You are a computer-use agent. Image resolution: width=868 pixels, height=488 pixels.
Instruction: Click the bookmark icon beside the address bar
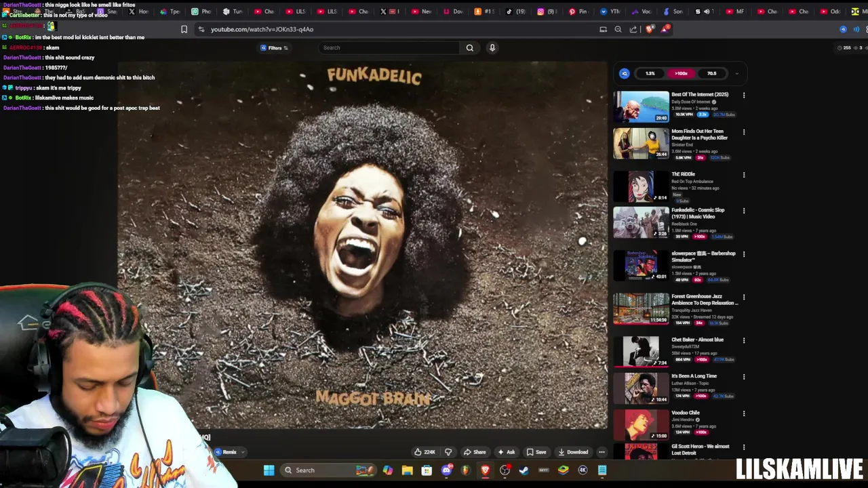[x=184, y=29]
